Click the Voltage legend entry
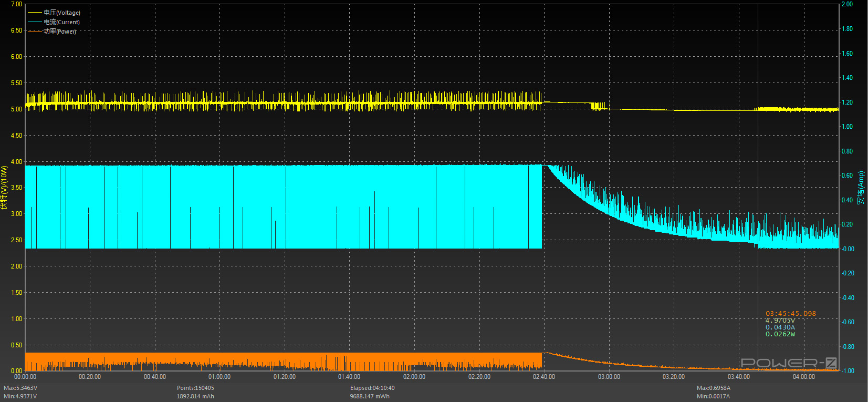 61,13
